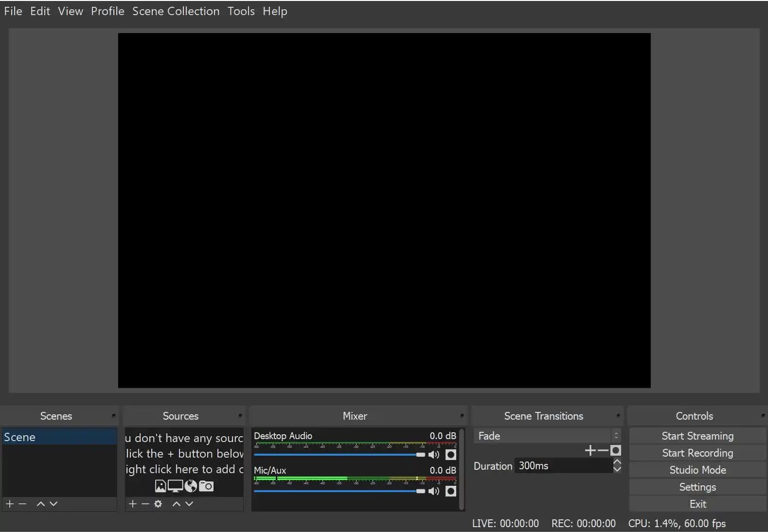Add a scene transition with plus icon

click(590, 450)
